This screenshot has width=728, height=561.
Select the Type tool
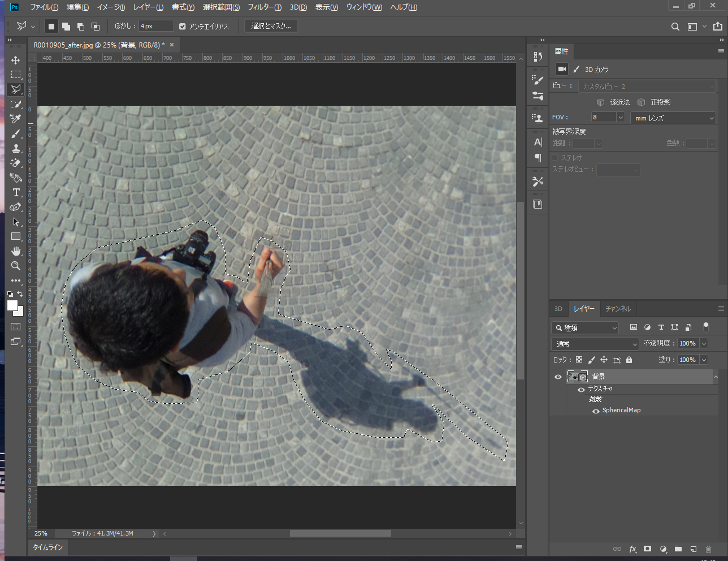click(16, 192)
